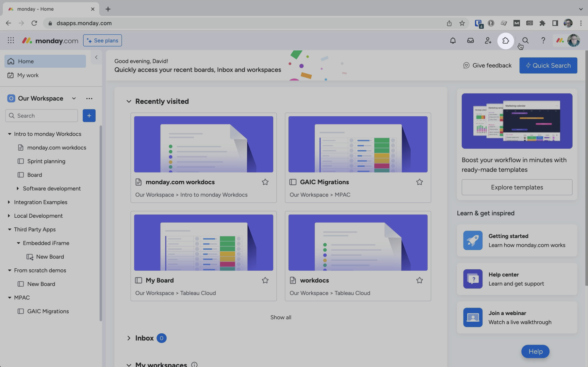
Task: Open the browser extensions puzzle icon
Action: coord(542,23)
